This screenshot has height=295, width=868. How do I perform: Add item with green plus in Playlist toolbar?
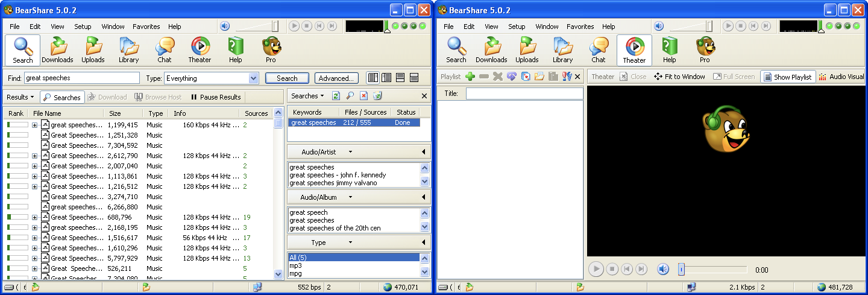[x=470, y=77]
